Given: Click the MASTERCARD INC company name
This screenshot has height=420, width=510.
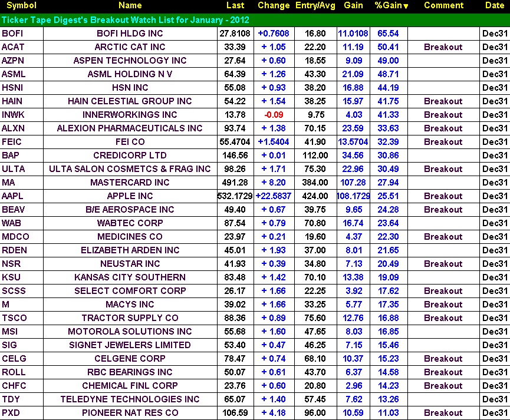Looking at the screenshot, I should coord(130,183).
